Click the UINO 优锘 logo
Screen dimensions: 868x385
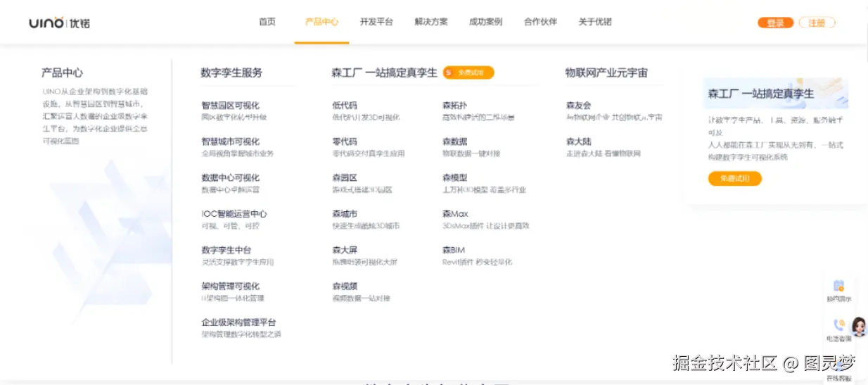(x=59, y=23)
